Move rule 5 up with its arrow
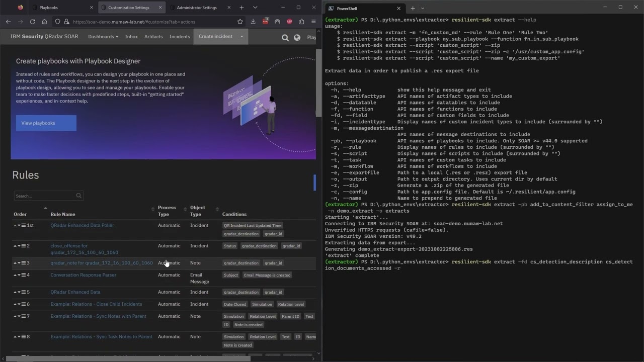The height and width of the screenshot is (362, 644). point(15,292)
